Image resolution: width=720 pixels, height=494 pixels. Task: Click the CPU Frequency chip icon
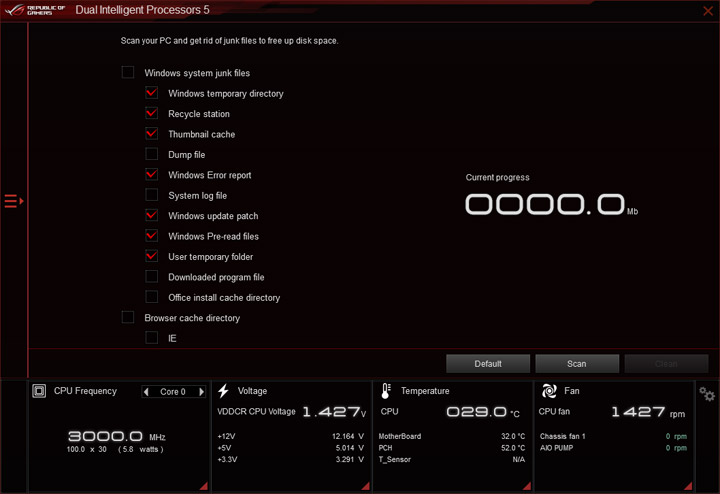click(x=39, y=391)
